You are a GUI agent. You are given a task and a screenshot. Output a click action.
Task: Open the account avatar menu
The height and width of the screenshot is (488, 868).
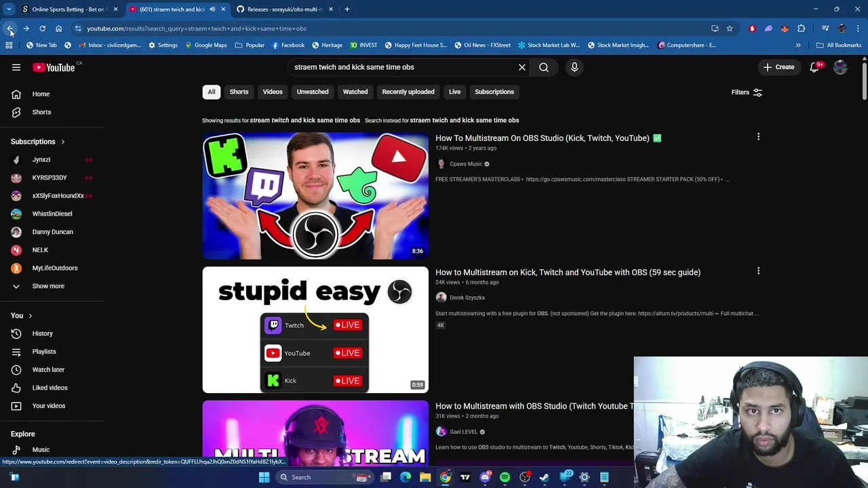840,67
